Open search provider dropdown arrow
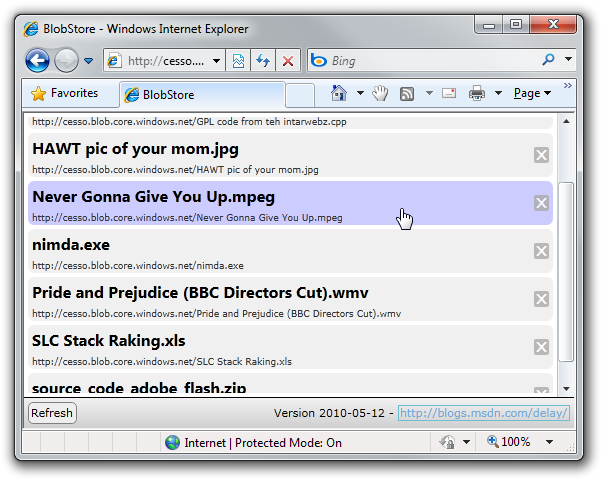 pos(568,59)
